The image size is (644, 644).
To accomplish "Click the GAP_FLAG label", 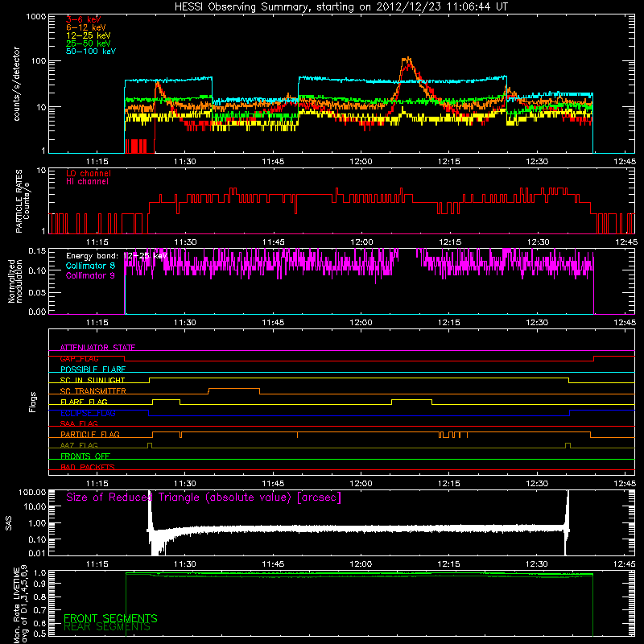I will (x=79, y=358).
